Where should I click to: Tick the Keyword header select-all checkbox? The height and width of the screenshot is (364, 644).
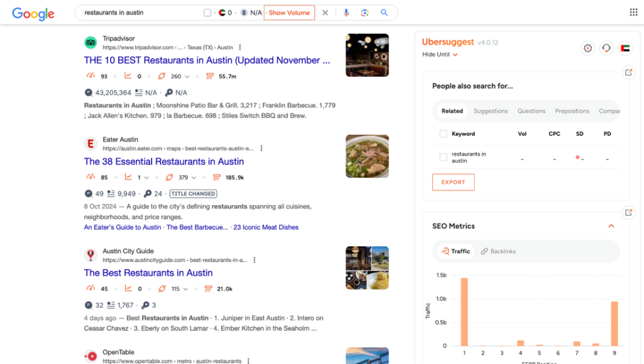click(x=443, y=134)
